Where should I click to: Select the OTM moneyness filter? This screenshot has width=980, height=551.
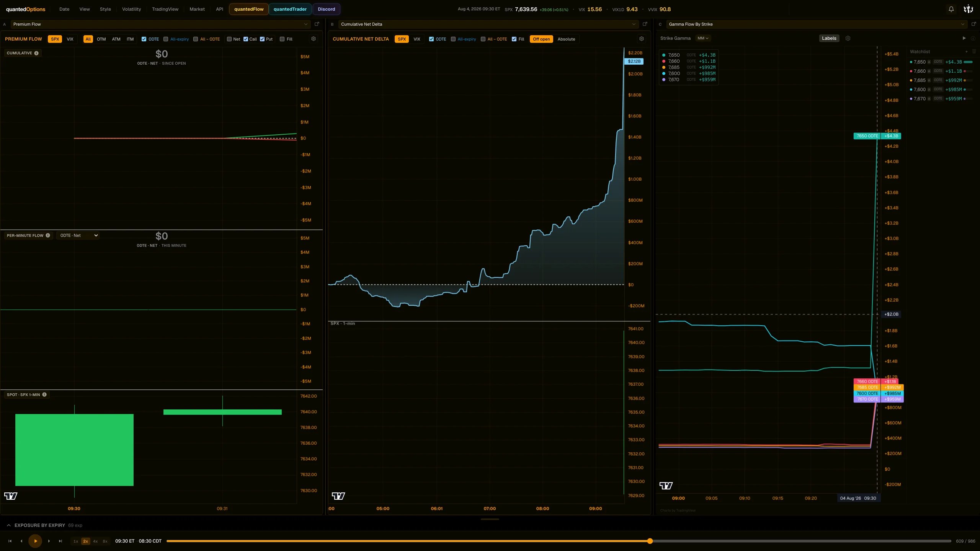click(101, 39)
